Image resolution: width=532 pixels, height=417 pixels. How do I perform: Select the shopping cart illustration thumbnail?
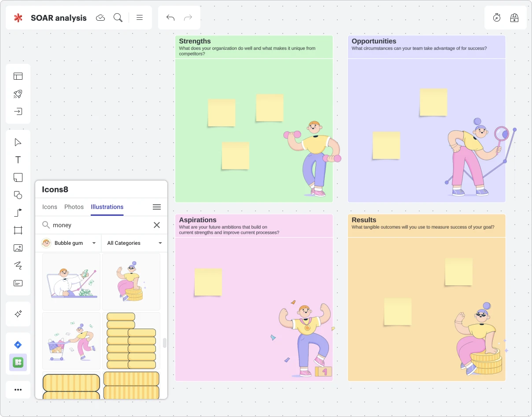tap(71, 341)
